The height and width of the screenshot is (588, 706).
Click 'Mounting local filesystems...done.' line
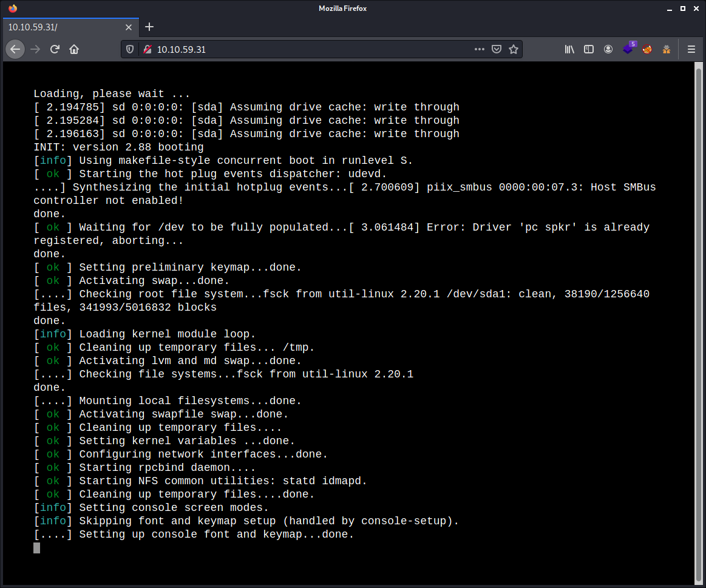168,401
